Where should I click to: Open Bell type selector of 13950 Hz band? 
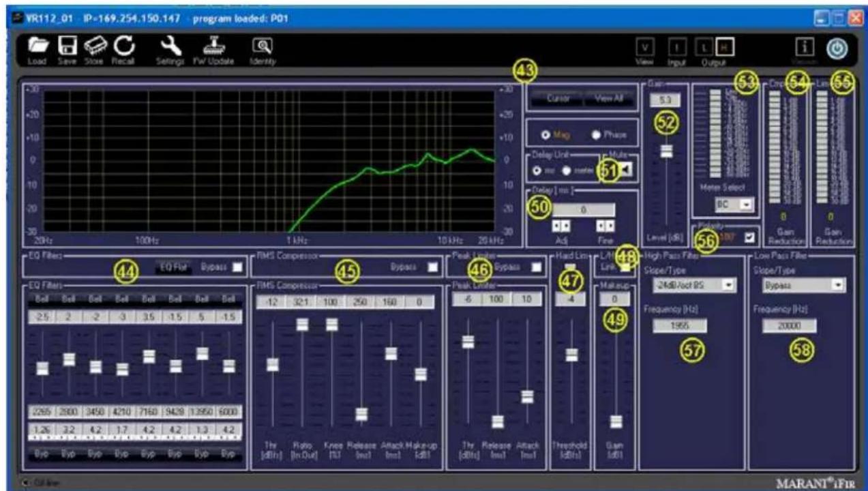[202, 299]
